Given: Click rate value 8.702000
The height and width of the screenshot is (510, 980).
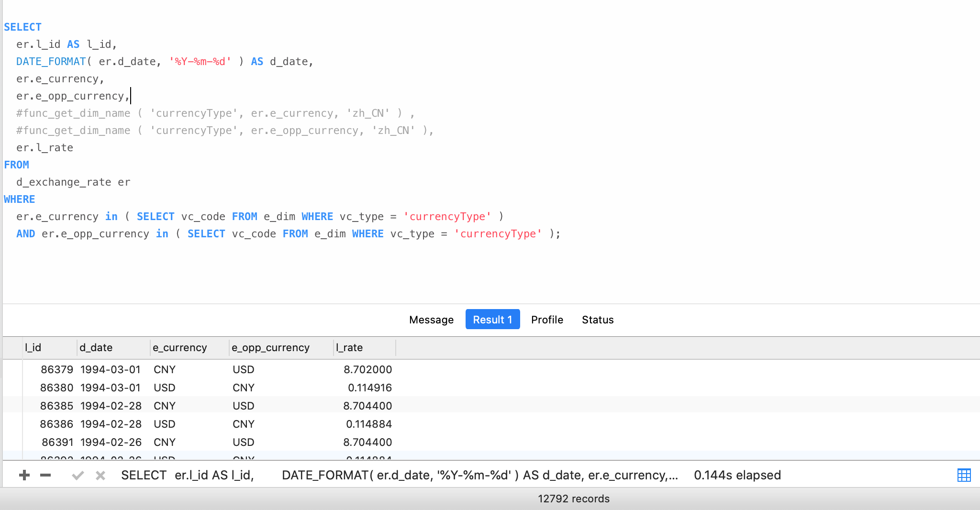Looking at the screenshot, I should point(367,369).
